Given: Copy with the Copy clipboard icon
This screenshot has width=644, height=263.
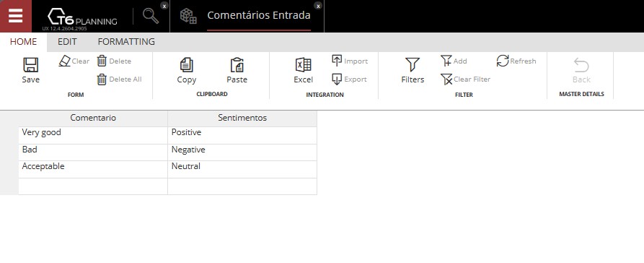Looking at the screenshot, I should tap(187, 70).
